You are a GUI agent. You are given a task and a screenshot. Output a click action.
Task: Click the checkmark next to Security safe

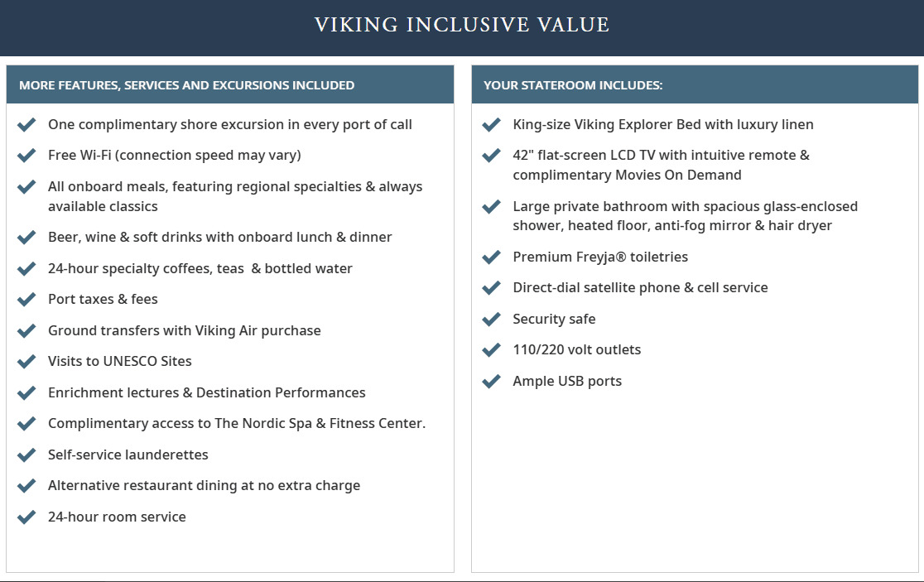[492, 319]
